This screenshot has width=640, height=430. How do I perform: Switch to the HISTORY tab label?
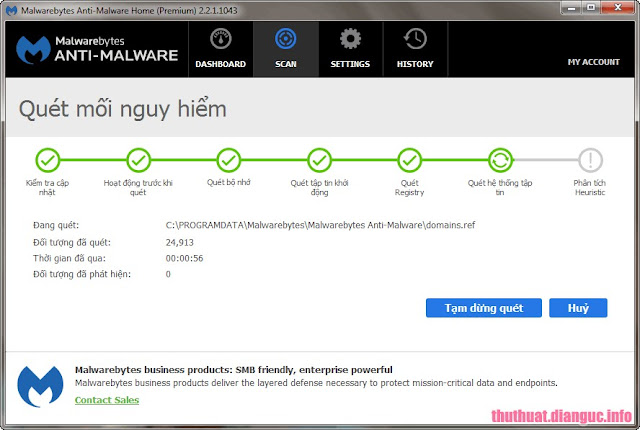[x=415, y=64]
